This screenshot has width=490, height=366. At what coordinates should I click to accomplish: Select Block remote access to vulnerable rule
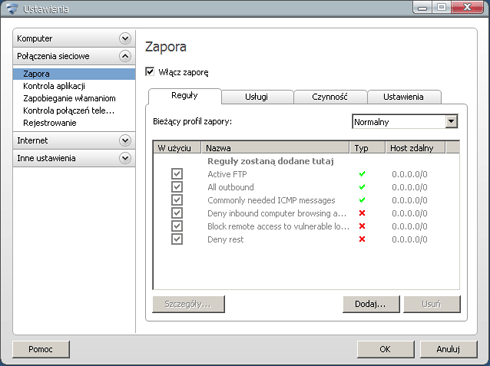(x=278, y=226)
